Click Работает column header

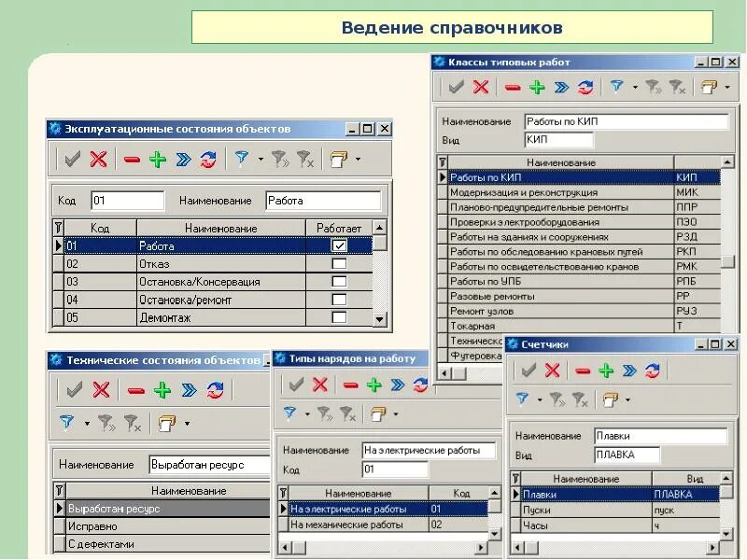pos(339,228)
